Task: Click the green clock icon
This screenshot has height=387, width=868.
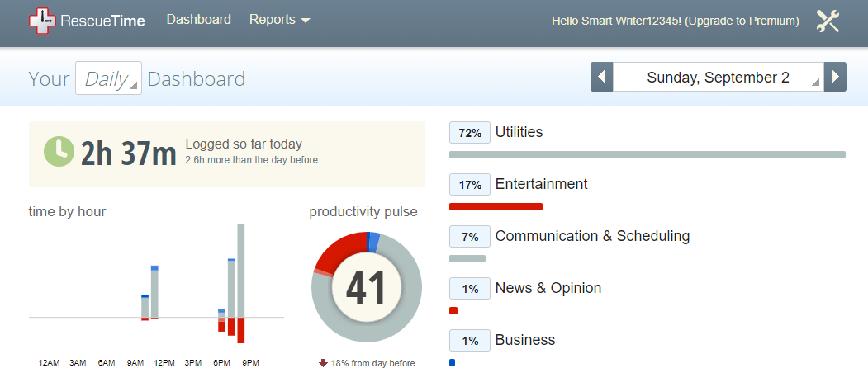Action: [59, 152]
